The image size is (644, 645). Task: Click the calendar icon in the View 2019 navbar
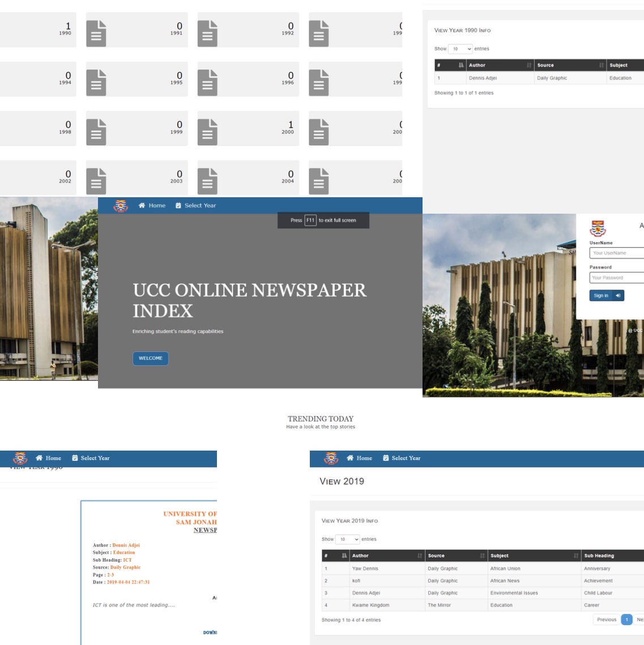click(x=386, y=458)
